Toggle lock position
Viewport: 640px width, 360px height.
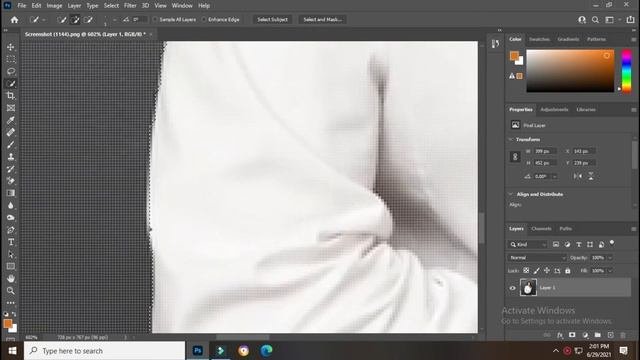[x=547, y=271]
